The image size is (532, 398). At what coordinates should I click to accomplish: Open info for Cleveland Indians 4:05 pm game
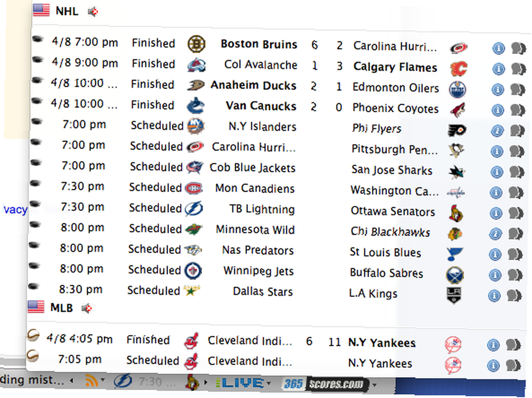point(493,345)
